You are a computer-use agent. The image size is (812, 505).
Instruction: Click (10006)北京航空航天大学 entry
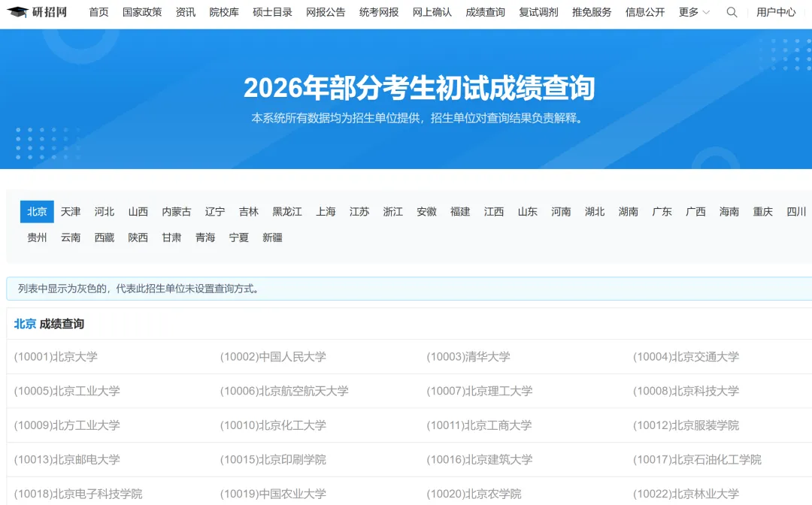click(284, 391)
